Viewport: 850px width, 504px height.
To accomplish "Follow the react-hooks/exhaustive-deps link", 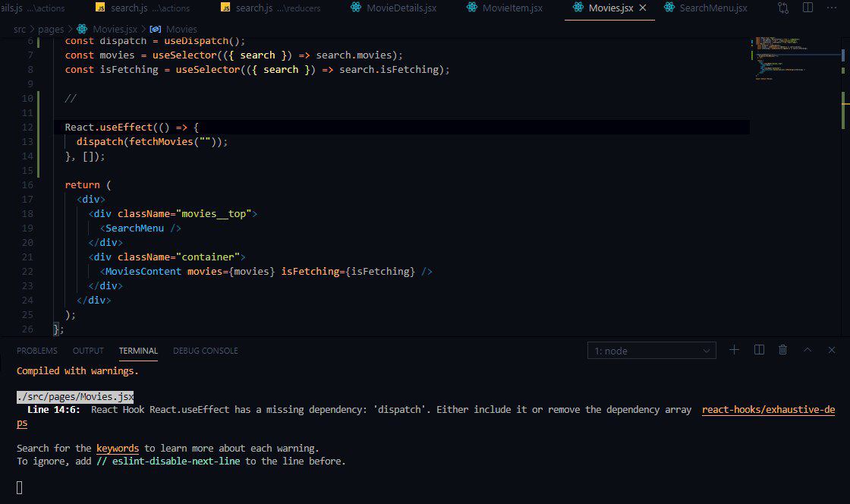I will [768, 410].
